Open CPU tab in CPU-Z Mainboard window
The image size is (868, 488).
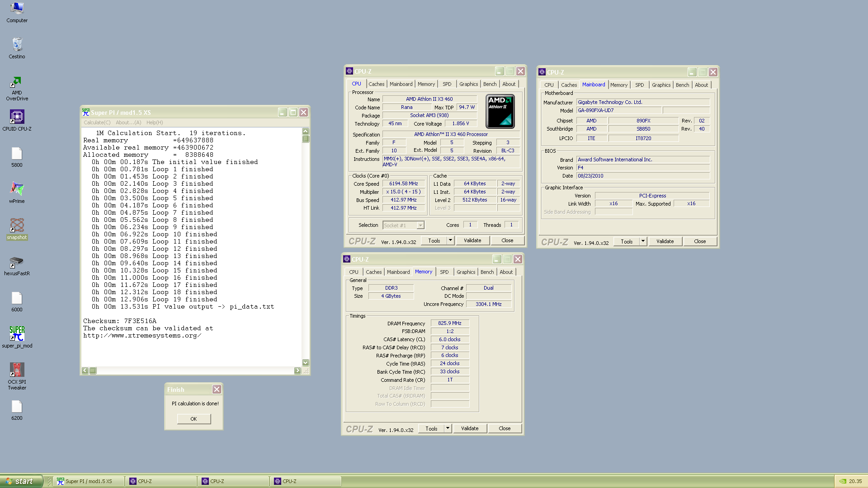(x=549, y=85)
